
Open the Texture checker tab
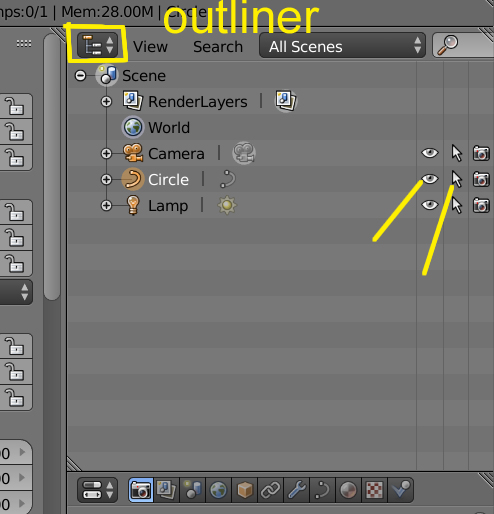click(375, 490)
